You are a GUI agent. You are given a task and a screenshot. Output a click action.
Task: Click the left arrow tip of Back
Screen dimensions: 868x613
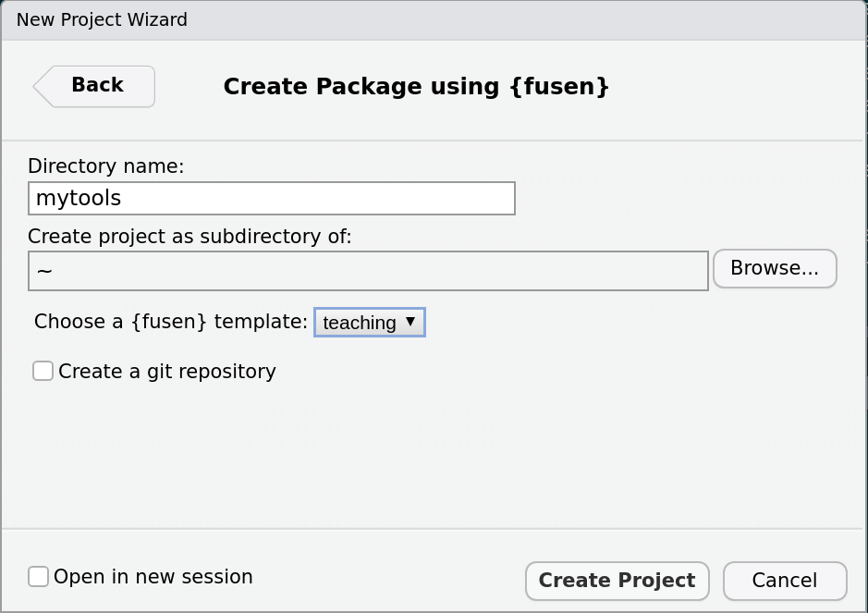40,86
